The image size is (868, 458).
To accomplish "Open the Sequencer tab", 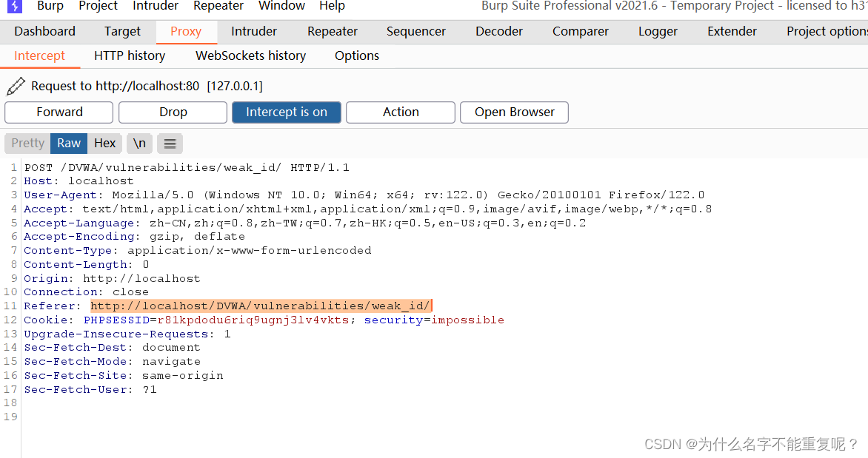I will pos(416,32).
